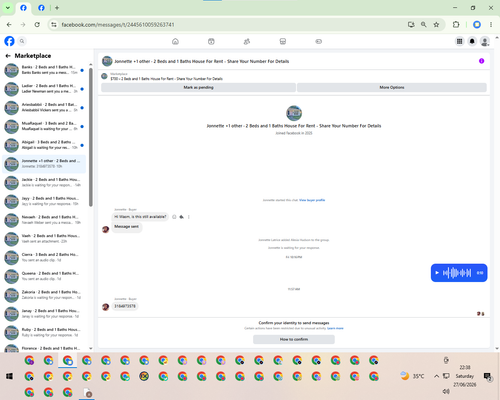
Task: Reload the page
Action: (37, 25)
